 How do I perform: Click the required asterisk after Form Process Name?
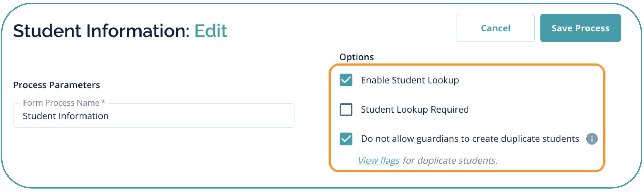pos(103,102)
